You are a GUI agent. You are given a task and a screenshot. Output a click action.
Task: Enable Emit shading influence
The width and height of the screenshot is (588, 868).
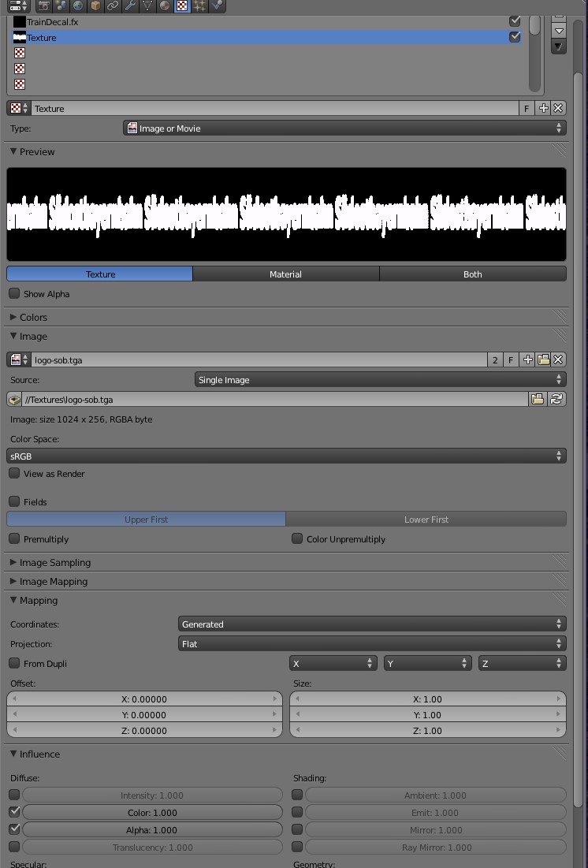(297, 812)
